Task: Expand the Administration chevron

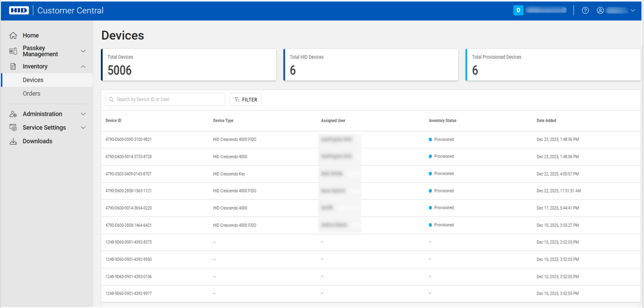Action: click(x=83, y=114)
